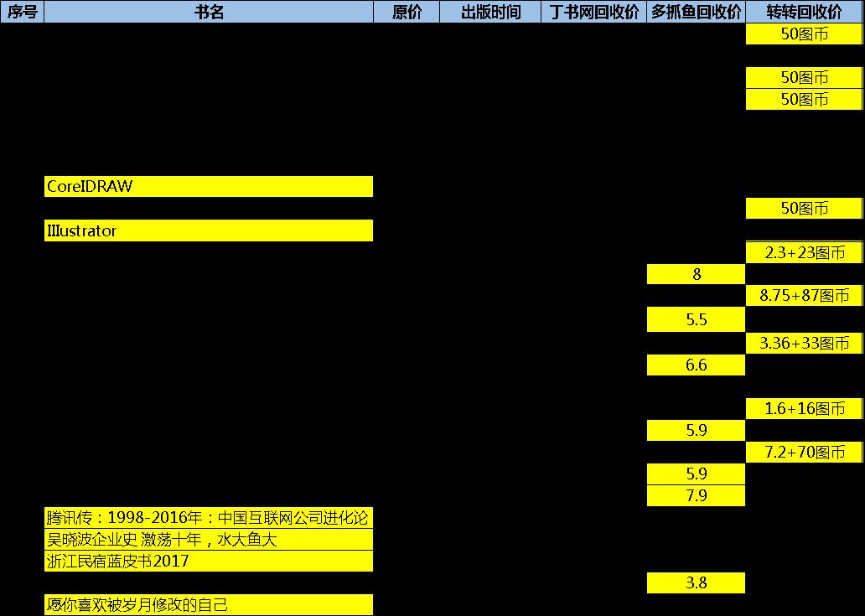Select the 腾讯传 book title cell

pyautogui.click(x=209, y=518)
